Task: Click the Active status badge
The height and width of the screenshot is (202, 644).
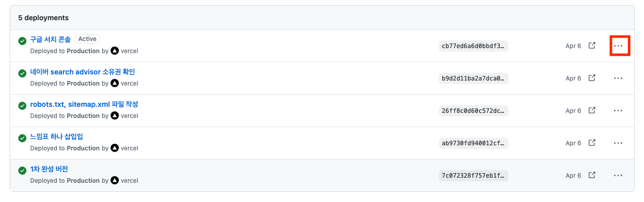Action: 87,39
